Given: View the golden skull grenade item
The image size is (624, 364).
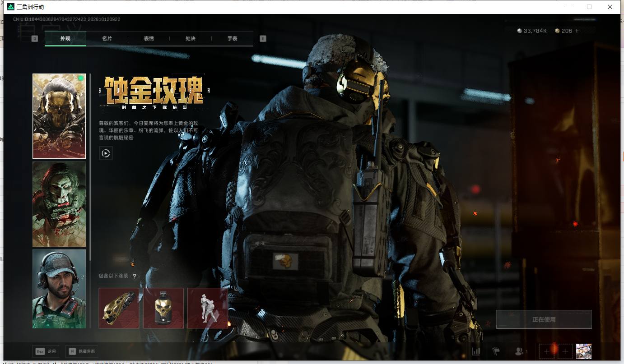Looking at the screenshot, I should tap(163, 308).
